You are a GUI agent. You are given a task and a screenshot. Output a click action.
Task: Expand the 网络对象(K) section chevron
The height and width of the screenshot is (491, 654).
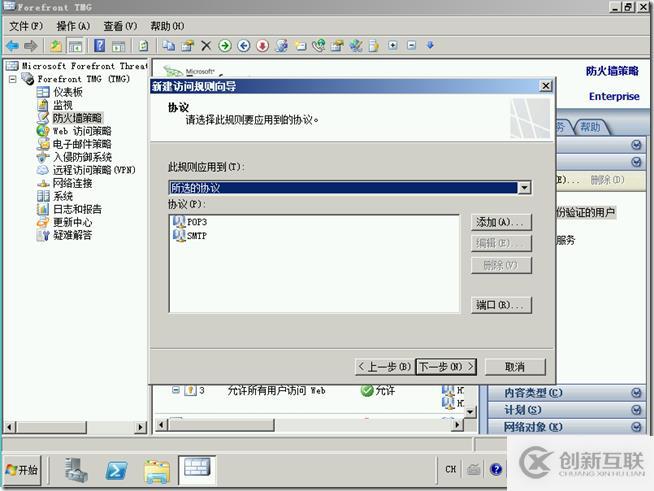coord(636,427)
